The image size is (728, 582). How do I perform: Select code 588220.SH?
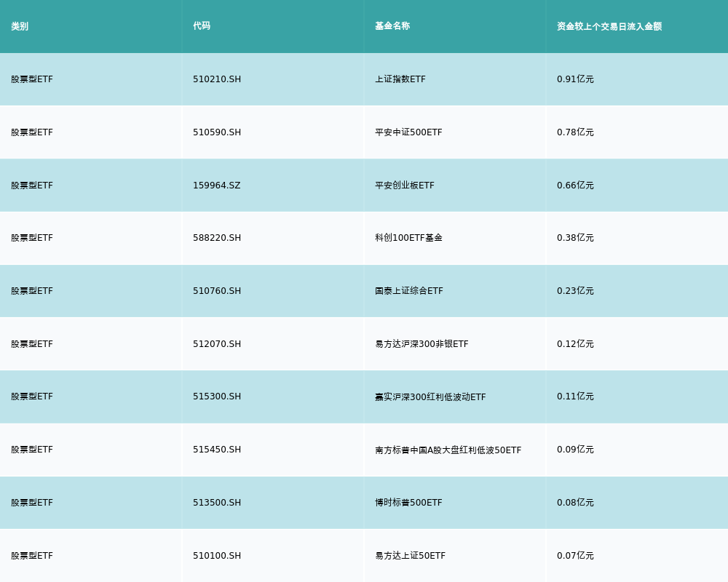(x=217, y=238)
